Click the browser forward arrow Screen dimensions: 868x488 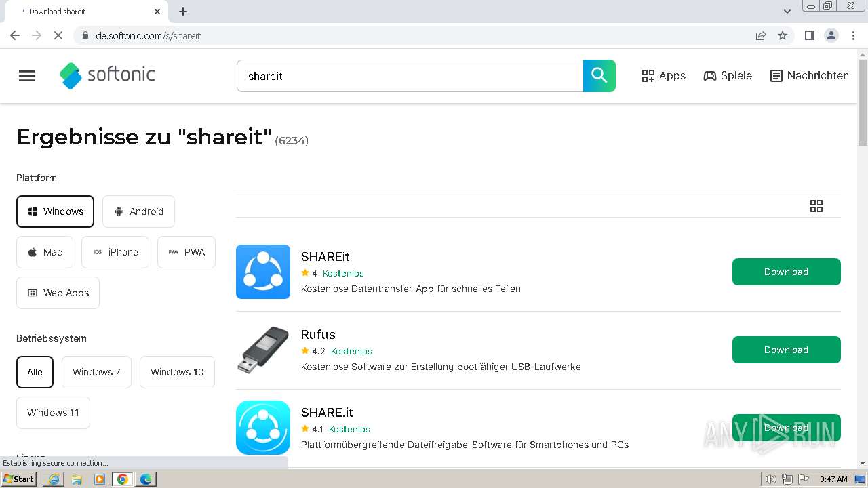(x=37, y=35)
